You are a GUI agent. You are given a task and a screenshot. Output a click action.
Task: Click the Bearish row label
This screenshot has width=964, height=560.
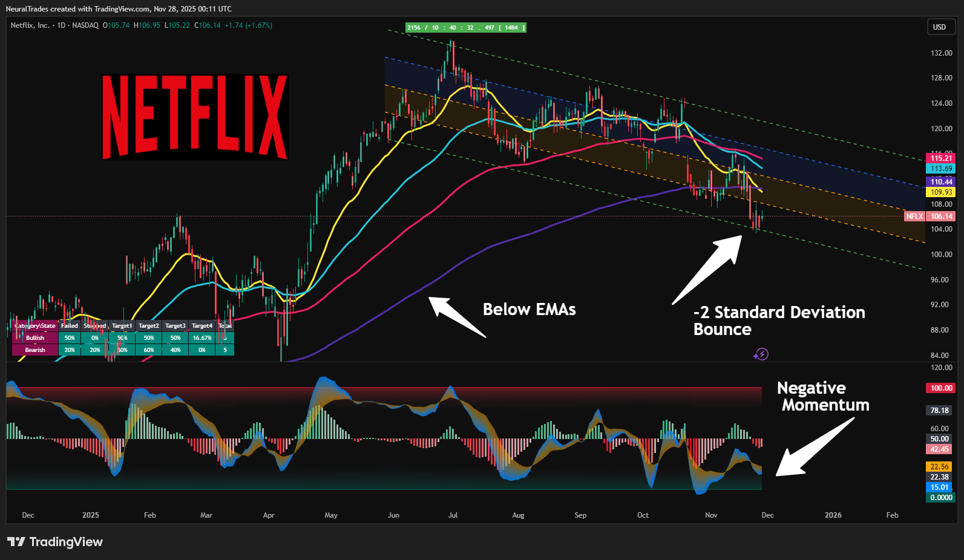[35, 350]
